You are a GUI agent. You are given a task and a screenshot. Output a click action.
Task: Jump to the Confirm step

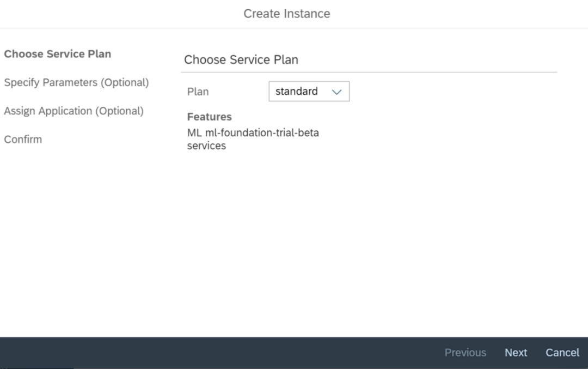click(x=23, y=139)
